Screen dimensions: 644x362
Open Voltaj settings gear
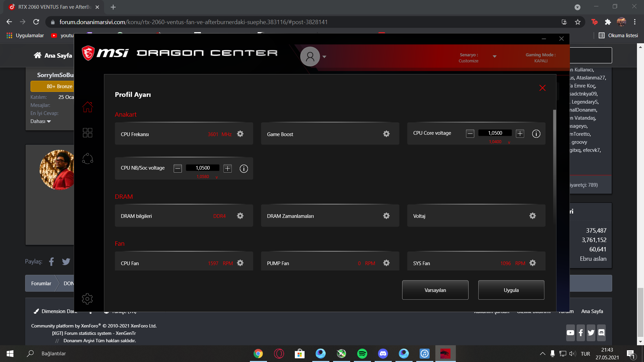tap(533, 216)
